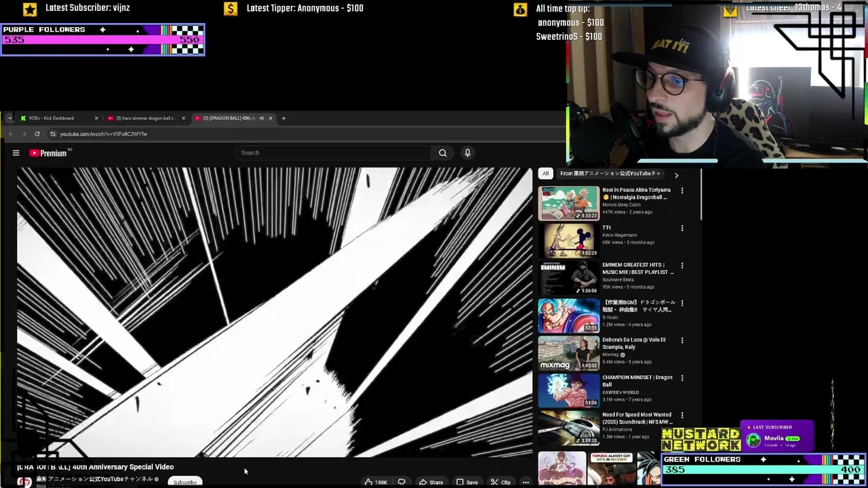Open Mixmag channel name link

[x=610, y=354]
